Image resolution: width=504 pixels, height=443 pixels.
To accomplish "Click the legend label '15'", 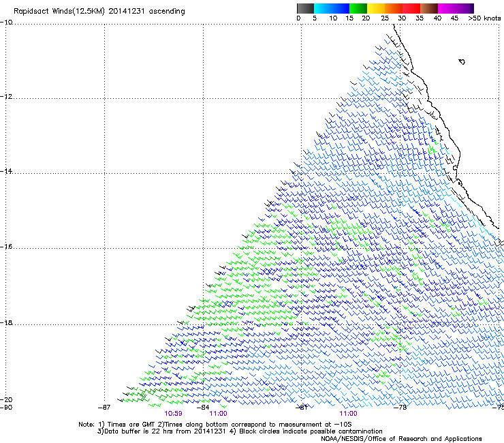I will click(349, 18).
